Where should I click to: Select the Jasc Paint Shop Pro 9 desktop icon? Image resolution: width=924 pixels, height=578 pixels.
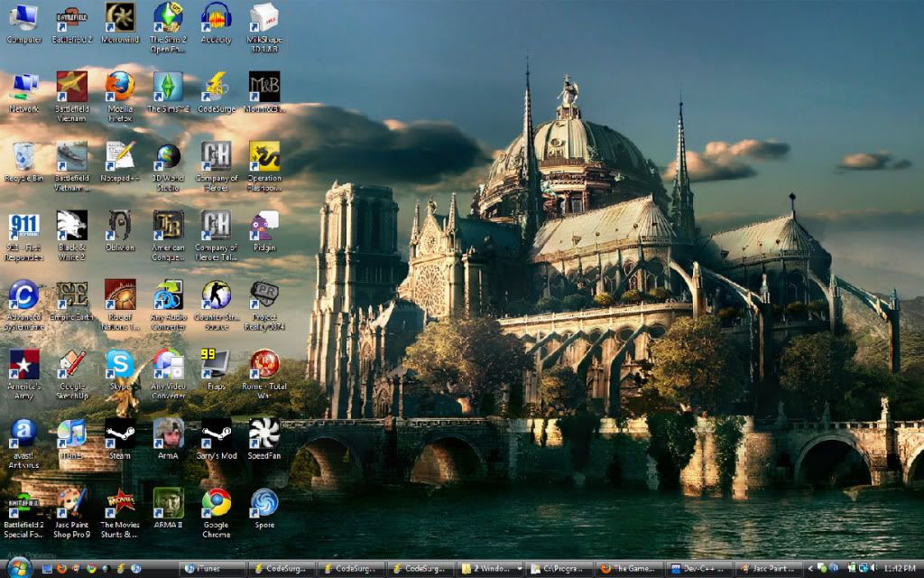coord(72,513)
